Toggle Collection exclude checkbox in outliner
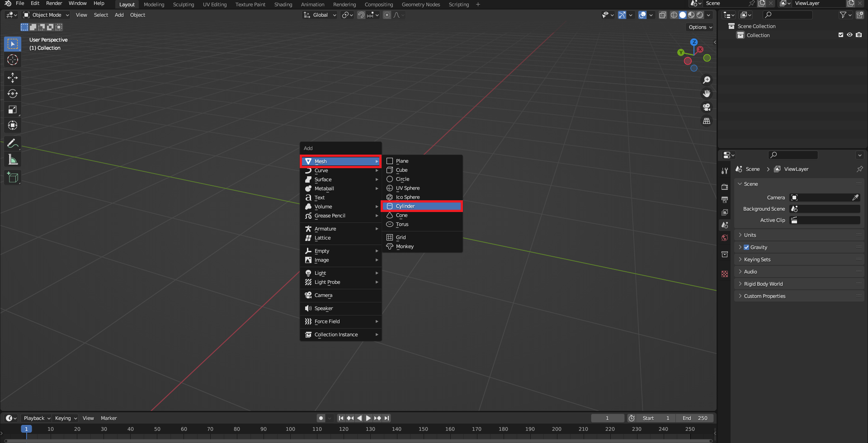Image resolution: width=868 pixels, height=443 pixels. (841, 35)
